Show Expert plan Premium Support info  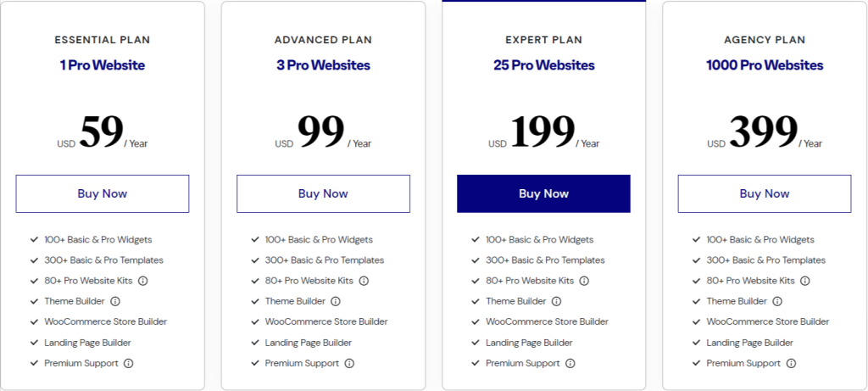(x=570, y=363)
